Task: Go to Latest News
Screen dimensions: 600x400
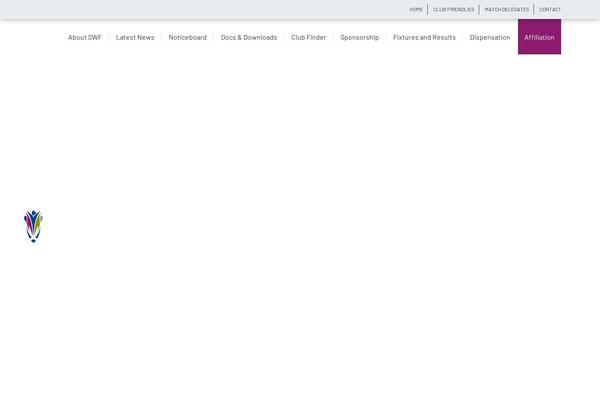Action: coord(135,37)
